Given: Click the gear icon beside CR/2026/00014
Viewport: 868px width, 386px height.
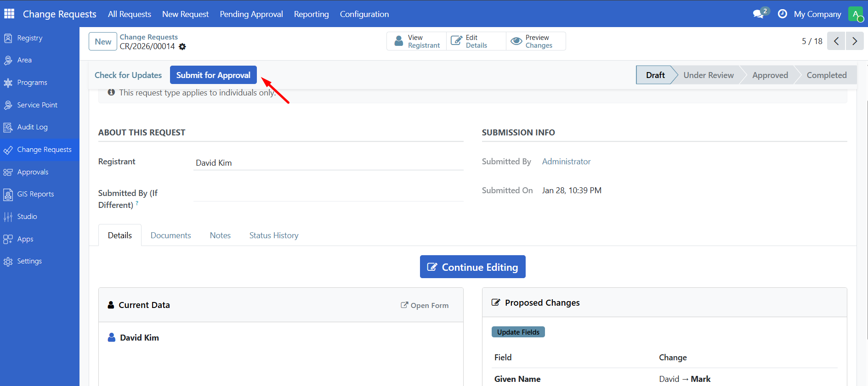Looking at the screenshot, I should 182,47.
